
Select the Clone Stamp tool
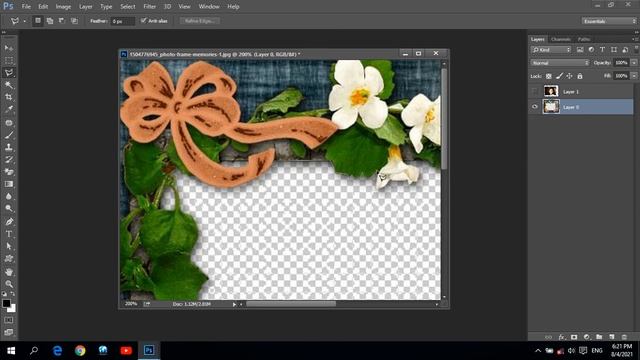(x=9, y=147)
